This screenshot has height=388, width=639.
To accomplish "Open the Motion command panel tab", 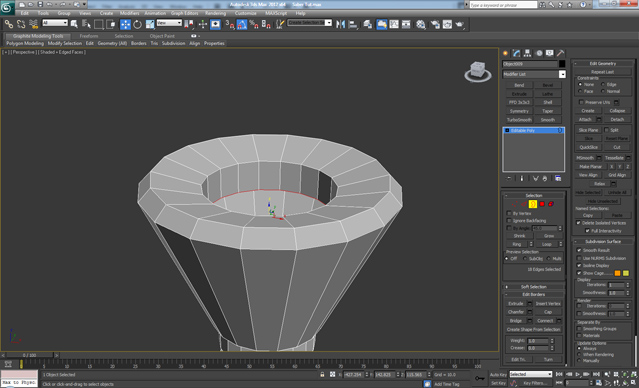I will click(x=539, y=53).
